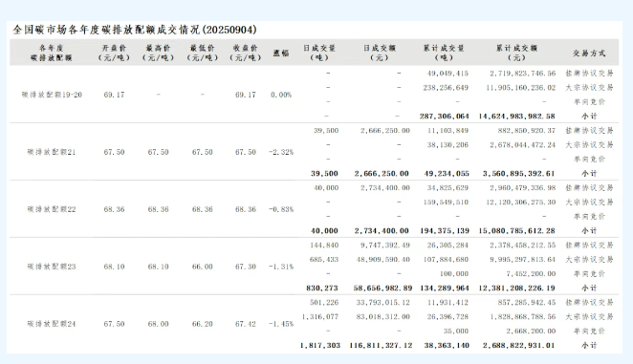Select the 67.42 closing price cell
The width and height of the screenshot is (633, 364).
[x=246, y=324]
